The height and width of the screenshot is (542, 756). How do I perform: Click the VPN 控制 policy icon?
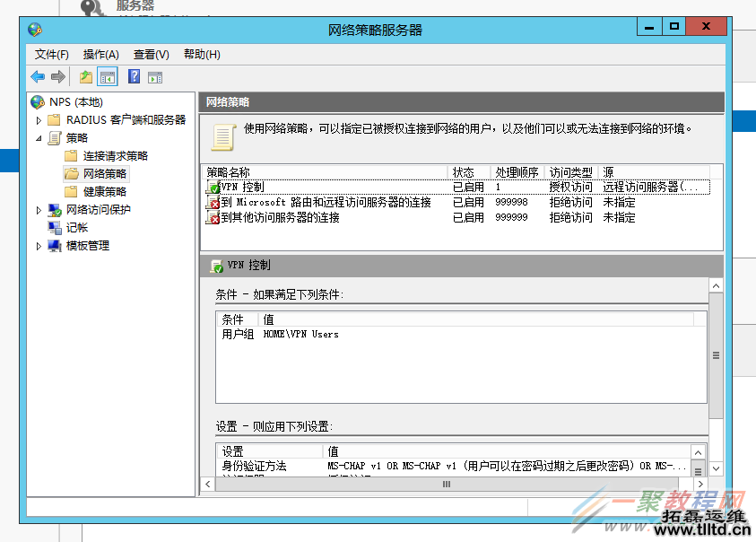(x=213, y=187)
